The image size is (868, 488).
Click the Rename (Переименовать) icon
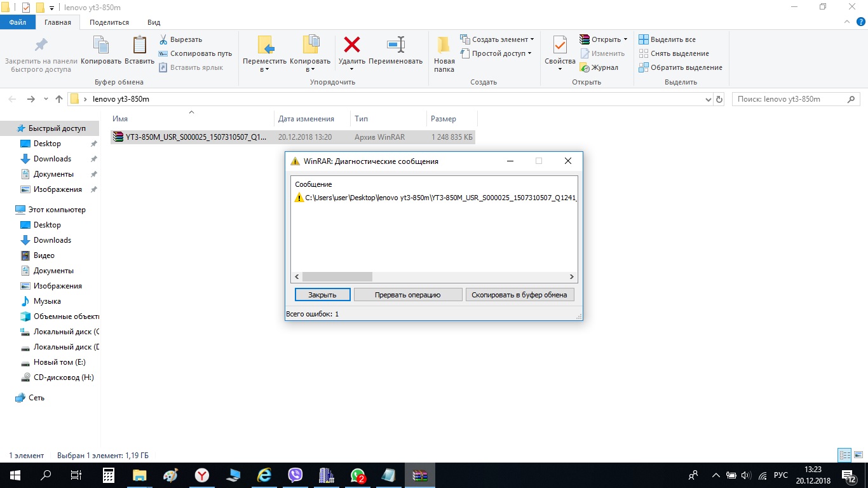coord(395,46)
